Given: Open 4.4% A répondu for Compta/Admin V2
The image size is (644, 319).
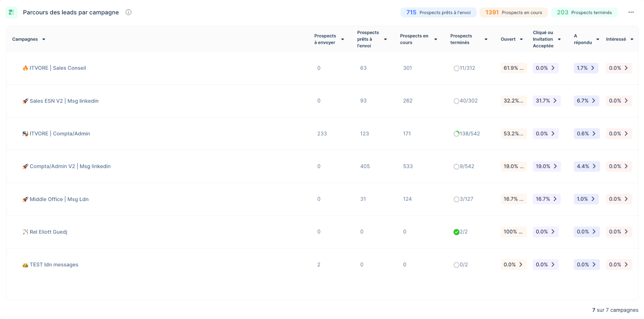Looking at the screenshot, I should tap(587, 167).
